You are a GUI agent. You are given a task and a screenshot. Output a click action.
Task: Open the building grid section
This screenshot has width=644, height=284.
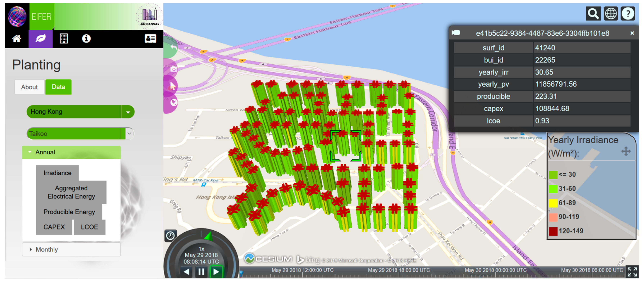pos(64,39)
